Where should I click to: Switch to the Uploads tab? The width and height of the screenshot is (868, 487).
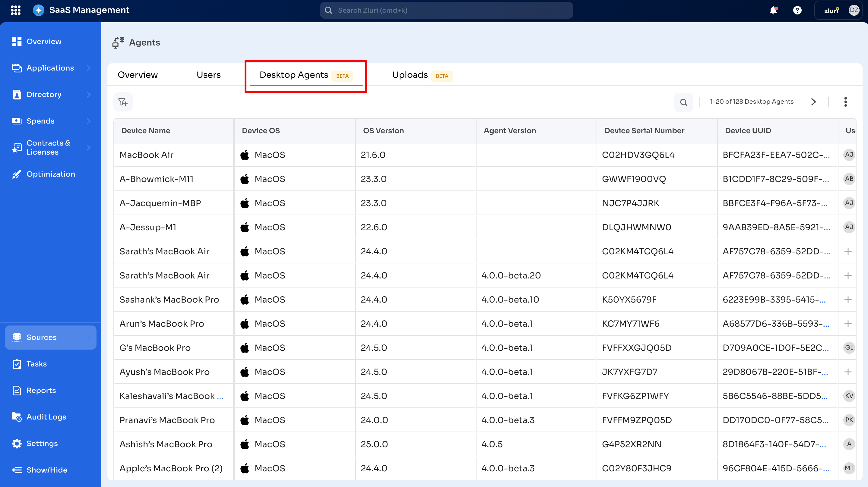410,75
